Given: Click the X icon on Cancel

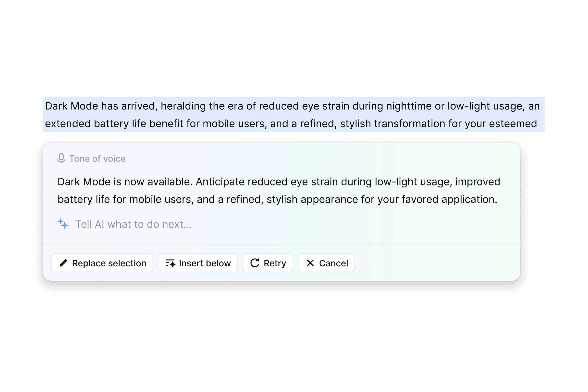Looking at the screenshot, I should click(x=310, y=263).
